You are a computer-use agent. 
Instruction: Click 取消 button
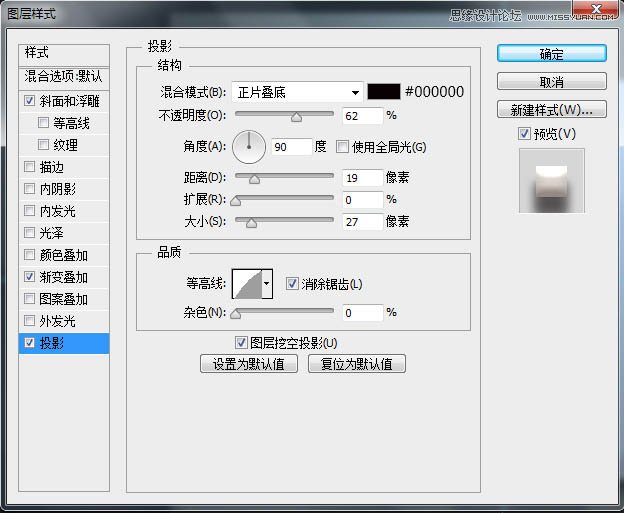pyautogui.click(x=552, y=82)
